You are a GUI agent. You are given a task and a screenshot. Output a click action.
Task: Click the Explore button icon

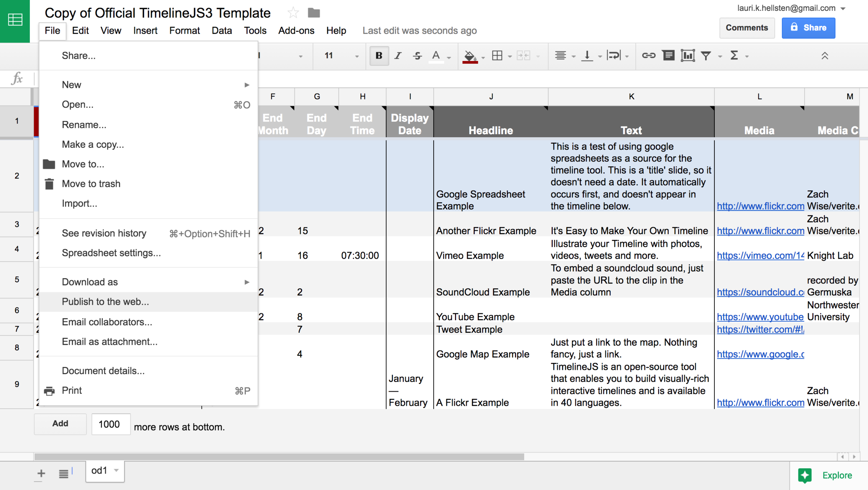pyautogui.click(x=805, y=475)
